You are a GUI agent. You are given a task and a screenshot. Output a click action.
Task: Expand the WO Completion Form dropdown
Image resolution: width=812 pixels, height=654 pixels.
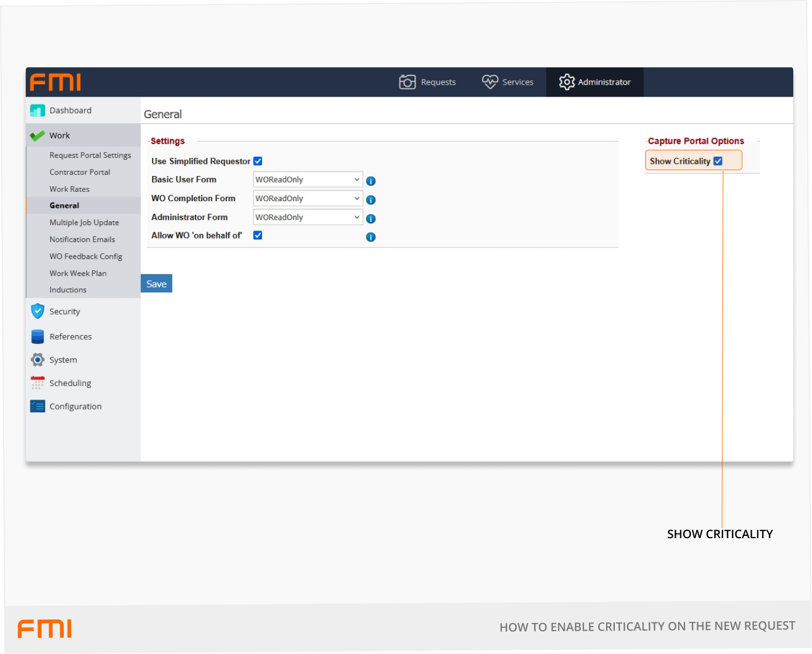(308, 198)
